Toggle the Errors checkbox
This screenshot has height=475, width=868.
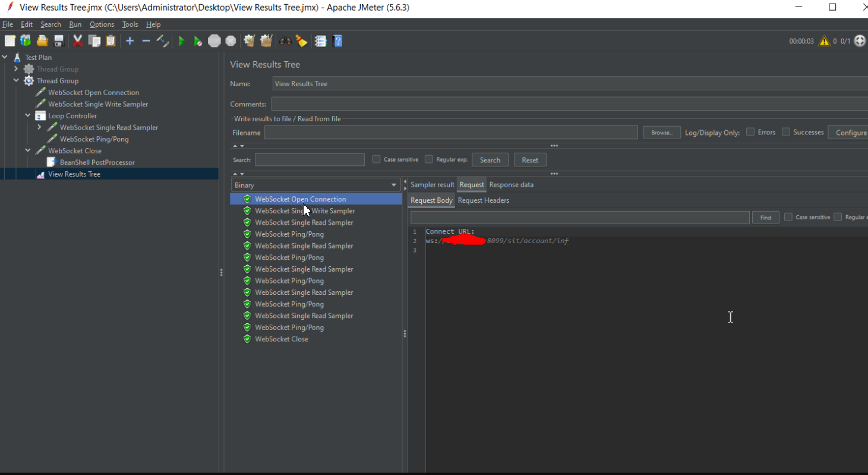click(x=750, y=132)
